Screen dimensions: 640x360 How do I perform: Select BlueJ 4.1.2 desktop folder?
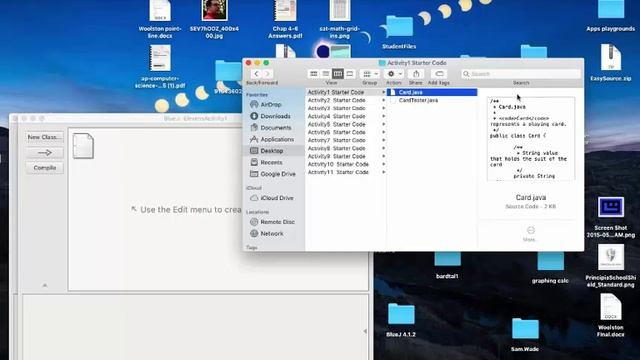[x=401, y=320]
